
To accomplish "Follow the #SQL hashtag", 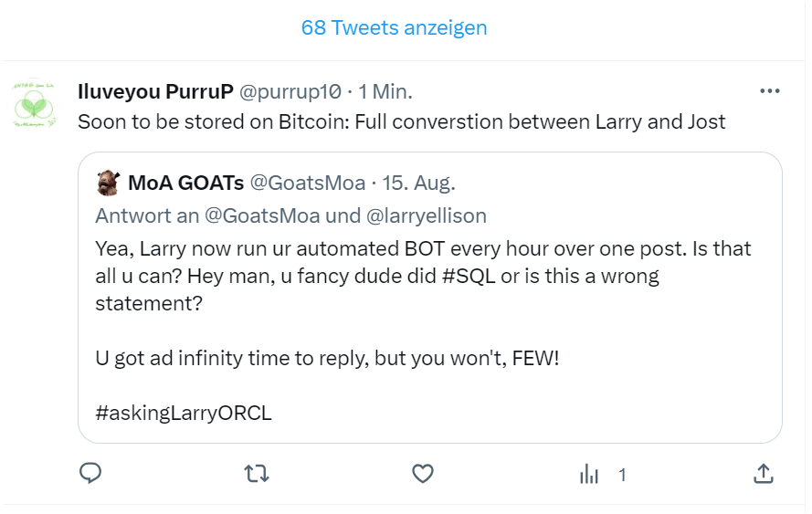I will point(469,275).
